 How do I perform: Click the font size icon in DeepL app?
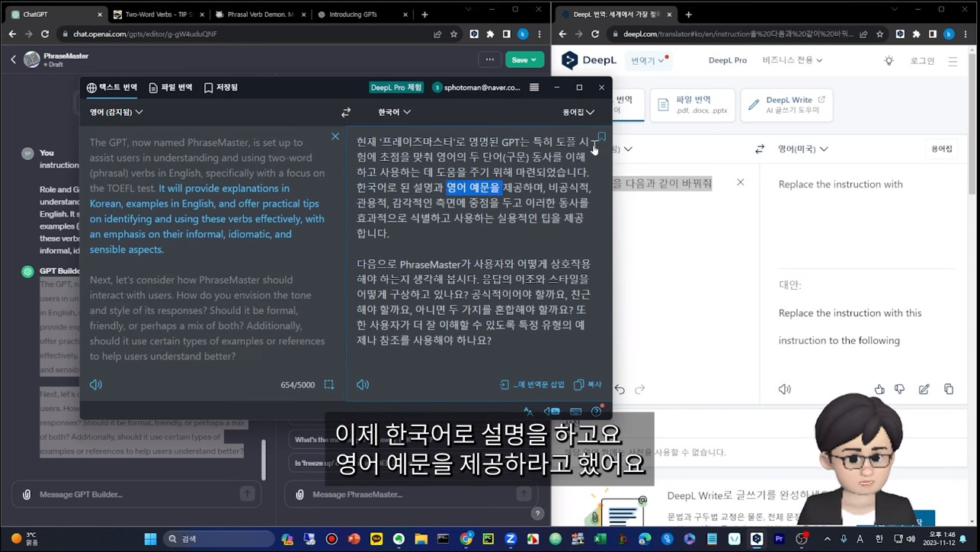click(528, 412)
